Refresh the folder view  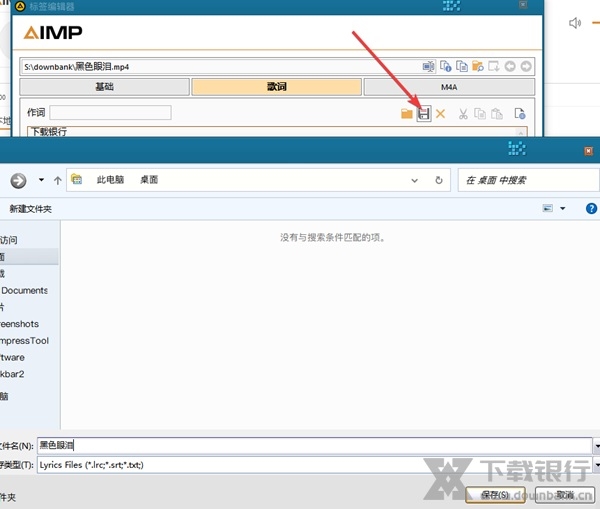pos(439,180)
